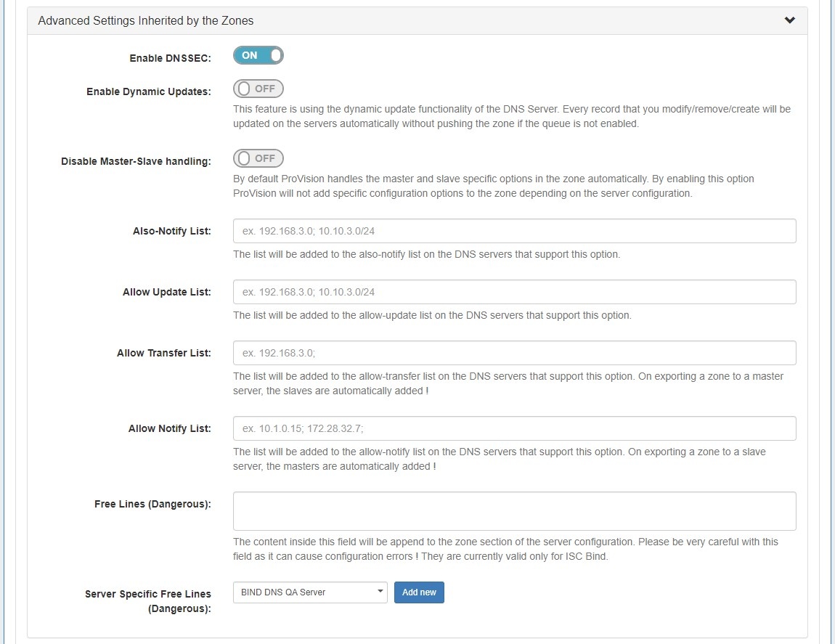Click the Enable Dynamic Updates label
Image resolution: width=835 pixels, height=644 pixels.
[x=149, y=91]
